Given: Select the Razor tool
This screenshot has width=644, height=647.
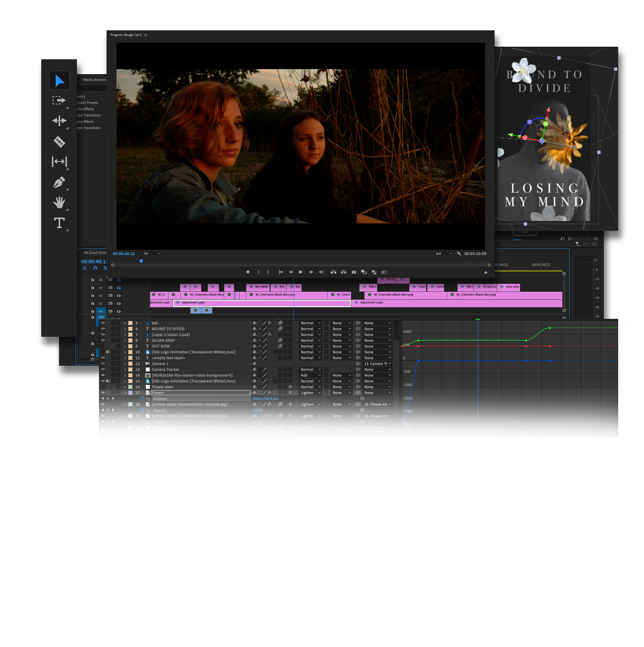Looking at the screenshot, I should pos(59,142).
